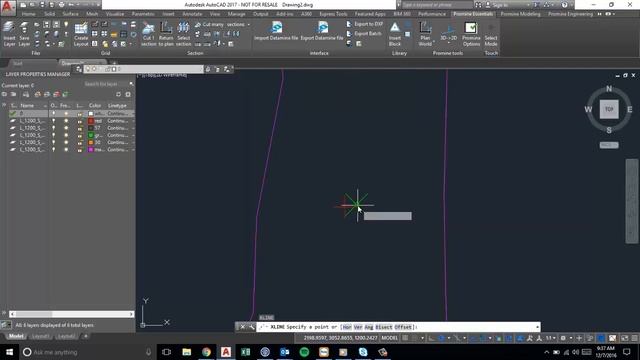Click the magenta layer color swatch
640x360 pixels.
click(x=91, y=149)
